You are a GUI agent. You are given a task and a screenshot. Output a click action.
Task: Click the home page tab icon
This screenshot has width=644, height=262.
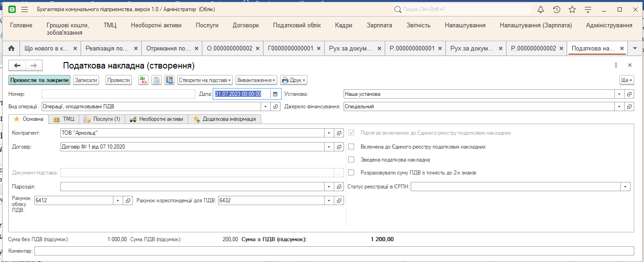pyautogui.click(x=12, y=48)
